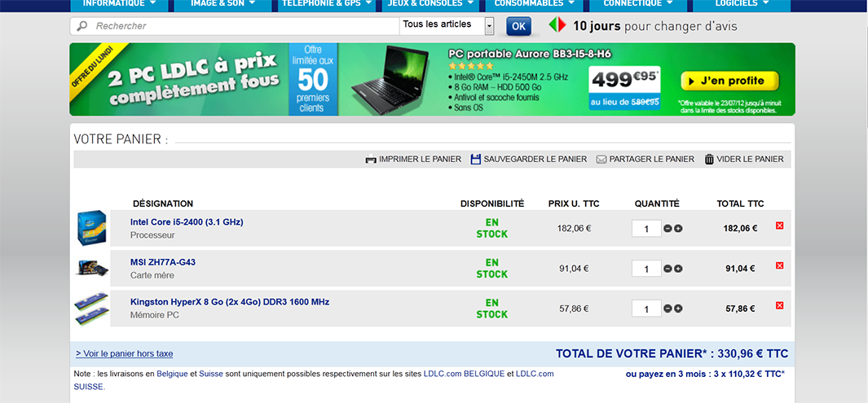Click the envelope icon for Partager le panier
Screen dimensions: 868x403
pos(601,160)
